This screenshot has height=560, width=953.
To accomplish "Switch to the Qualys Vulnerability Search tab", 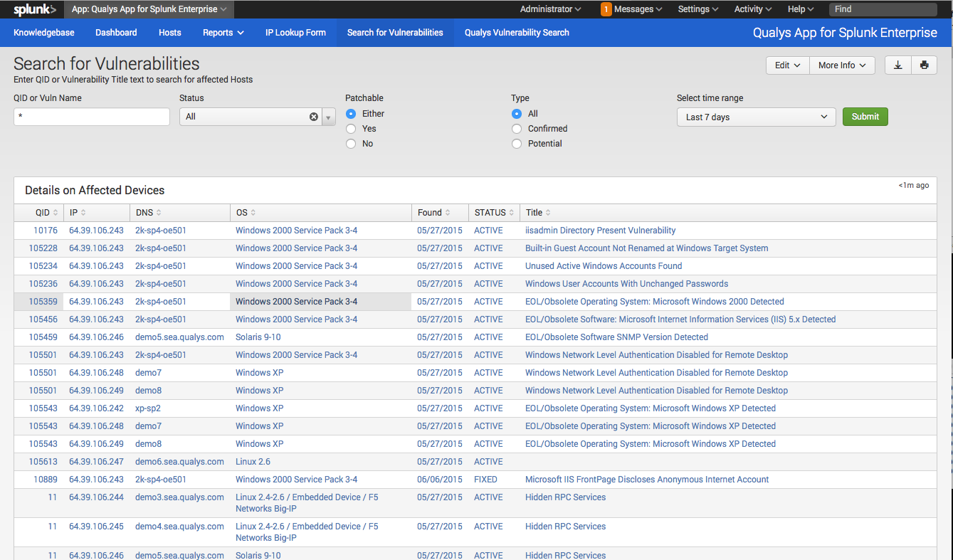I will pyautogui.click(x=517, y=33).
